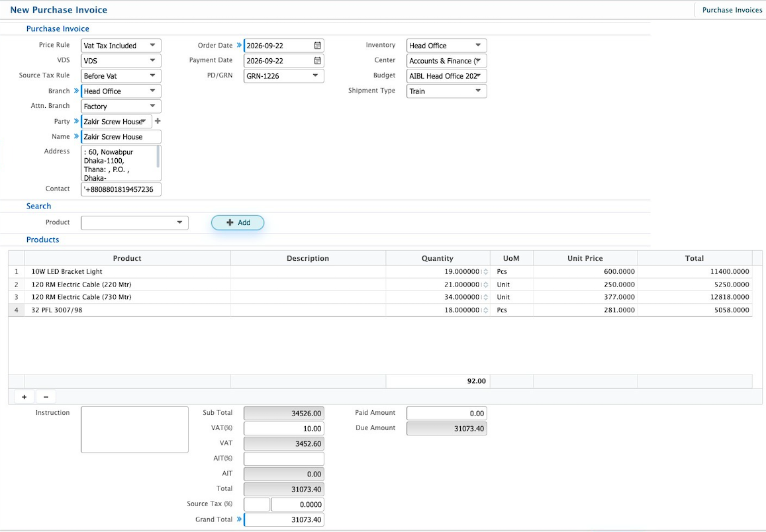The height and width of the screenshot is (532, 766).
Task: Open the Order Date calendar picker
Action: [x=318, y=46]
